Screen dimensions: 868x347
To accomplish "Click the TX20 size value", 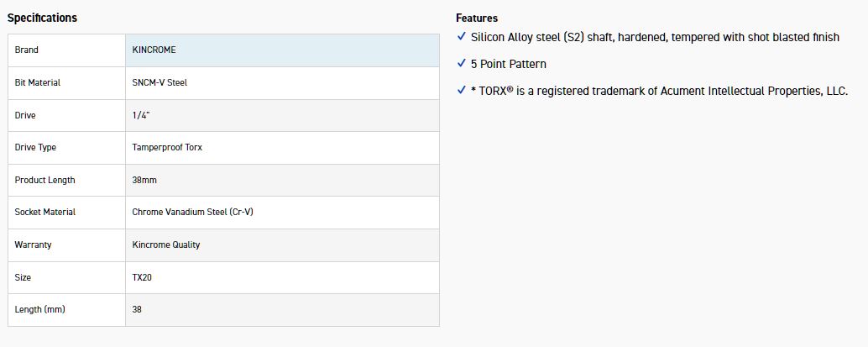I will click(x=142, y=277).
